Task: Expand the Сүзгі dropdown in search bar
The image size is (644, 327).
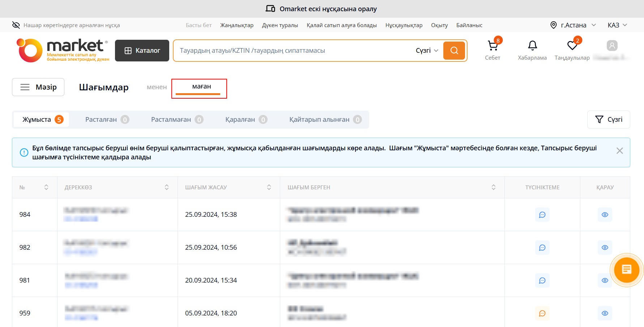Action: [427, 51]
